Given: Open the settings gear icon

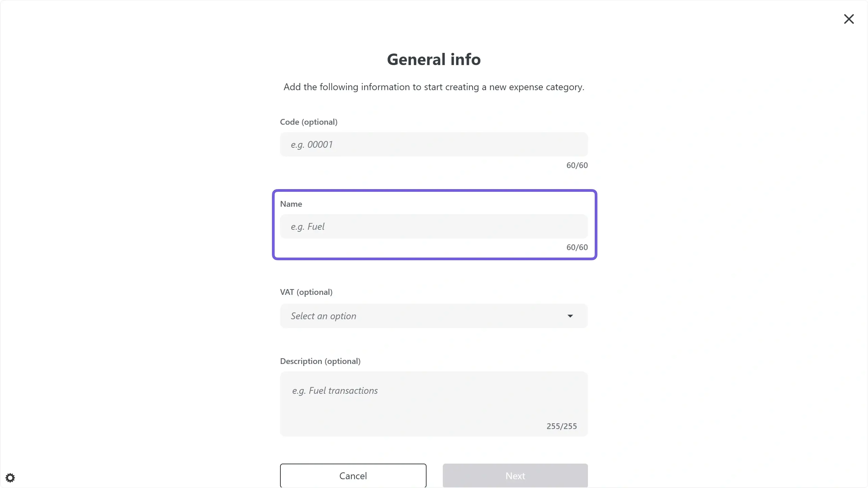Looking at the screenshot, I should click(x=10, y=478).
